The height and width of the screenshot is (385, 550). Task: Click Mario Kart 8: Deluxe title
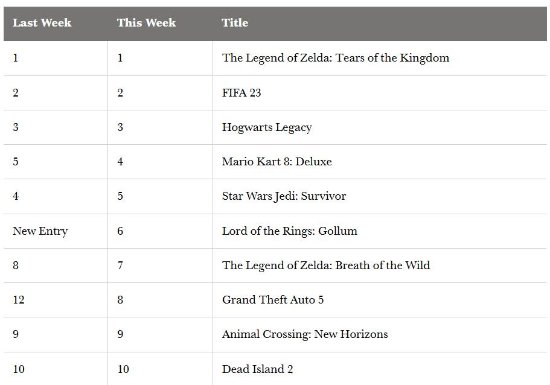click(277, 162)
